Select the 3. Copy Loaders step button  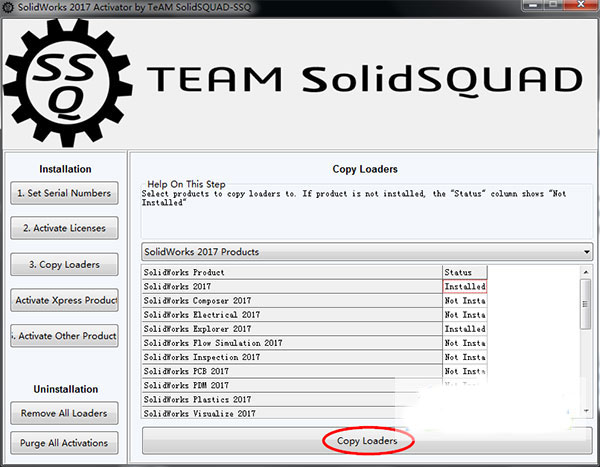tap(64, 265)
